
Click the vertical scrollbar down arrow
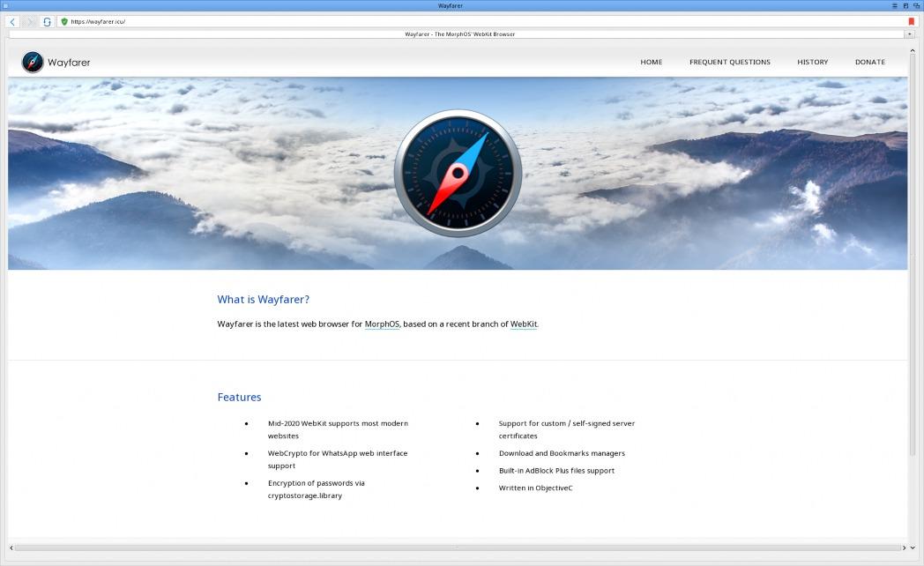pyautogui.click(x=913, y=547)
